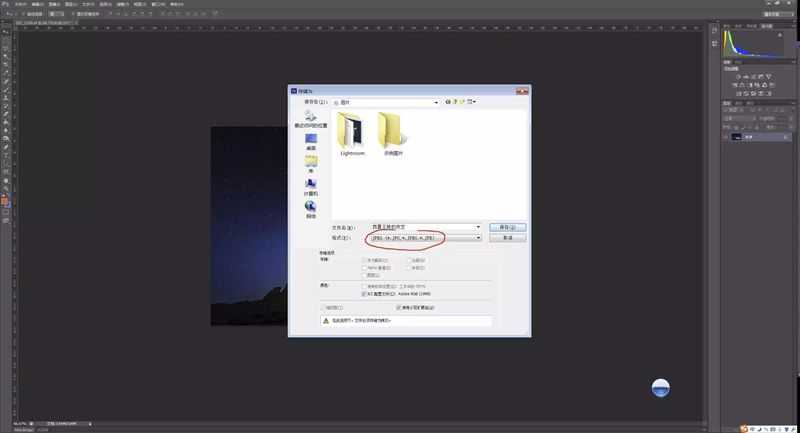
Task: Click the Brightness/Contrast adjustment icon
Action: click(x=738, y=77)
